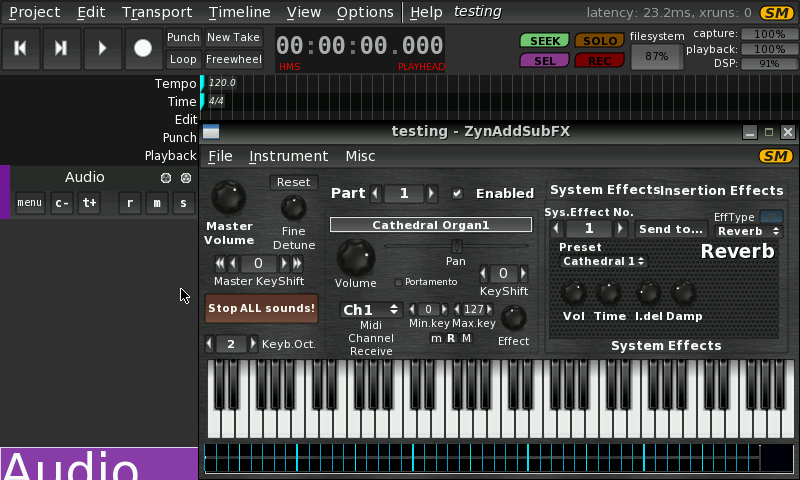Click the part Volume knob
Screen dimensions: 800x480
356,258
